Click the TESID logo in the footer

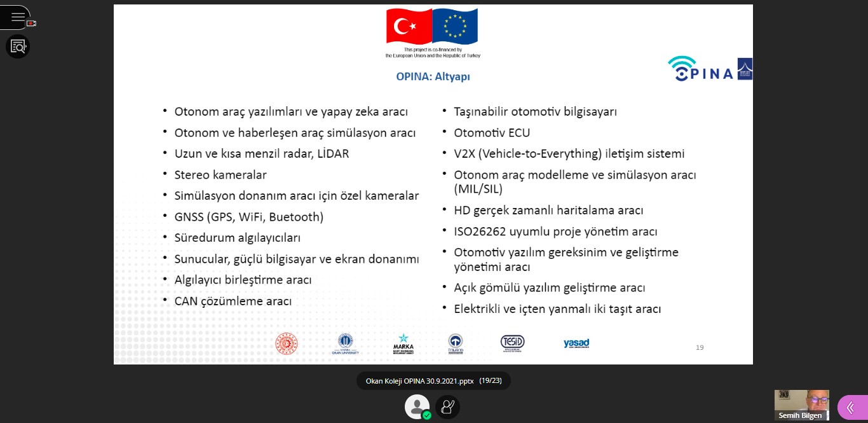coord(512,342)
